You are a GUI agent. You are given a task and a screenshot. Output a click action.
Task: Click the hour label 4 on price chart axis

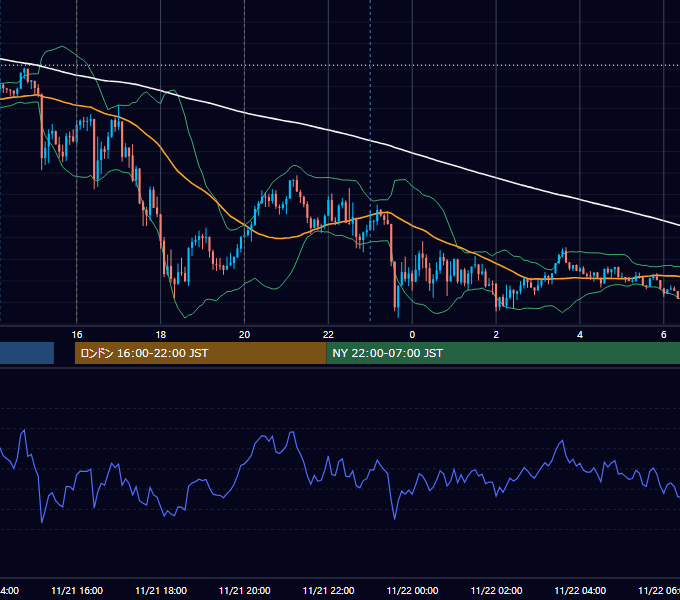click(x=580, y=334)
